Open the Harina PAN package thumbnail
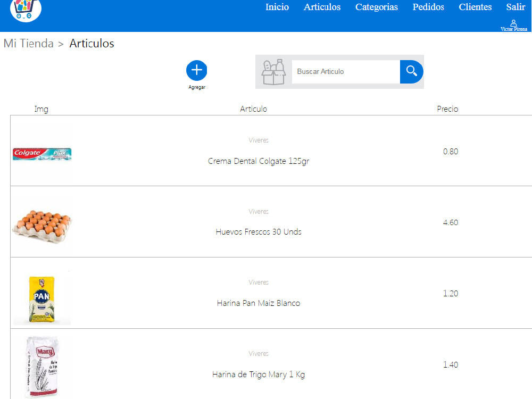This screenshot has width=532, height=399. click(x=42, y=298)
